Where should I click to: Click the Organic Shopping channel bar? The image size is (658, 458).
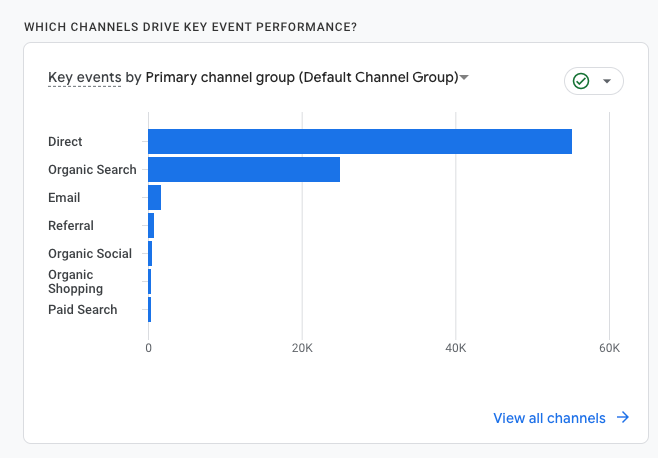[149, 282]
